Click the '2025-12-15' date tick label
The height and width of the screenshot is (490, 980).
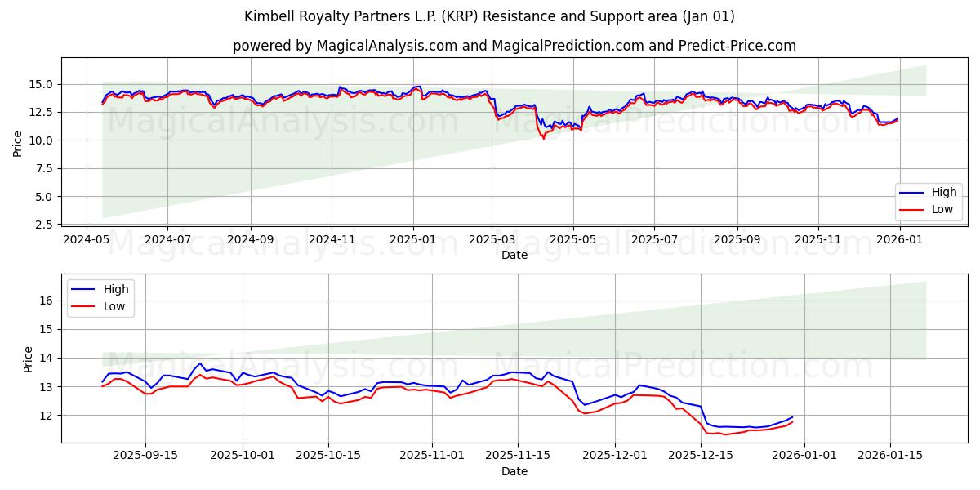(700, 456)
